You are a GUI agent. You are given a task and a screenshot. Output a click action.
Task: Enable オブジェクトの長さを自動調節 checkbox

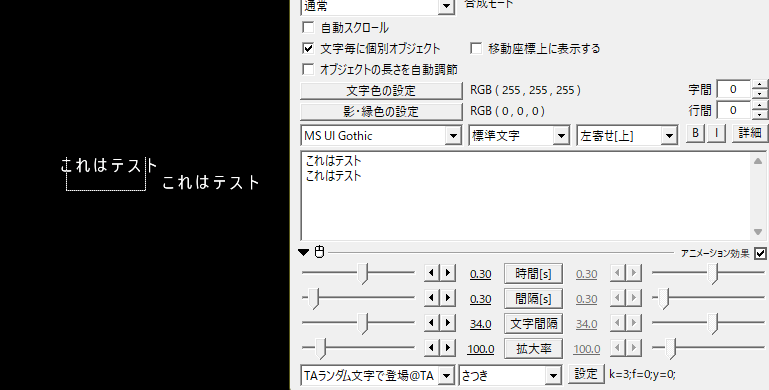308,69
